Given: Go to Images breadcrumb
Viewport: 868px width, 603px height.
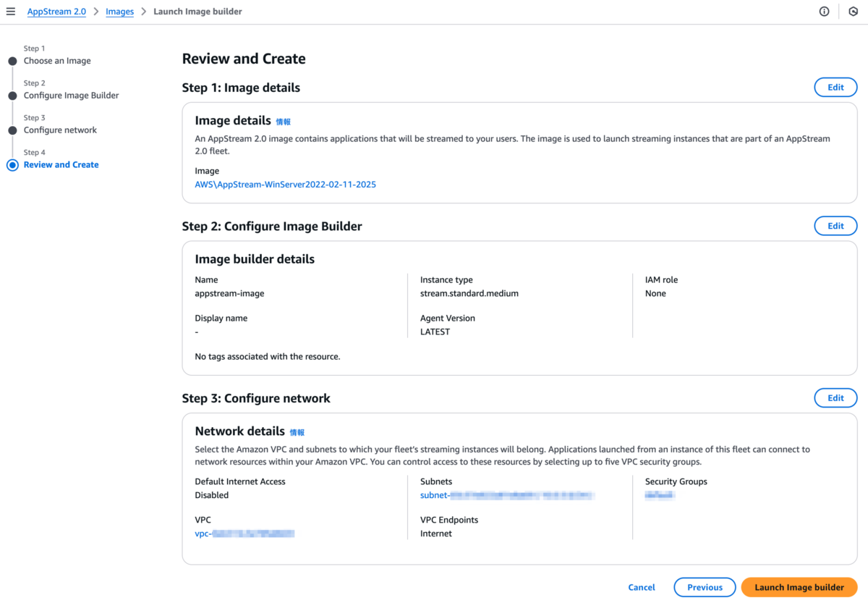Looking at the screenshot, I should coord(119,12).
